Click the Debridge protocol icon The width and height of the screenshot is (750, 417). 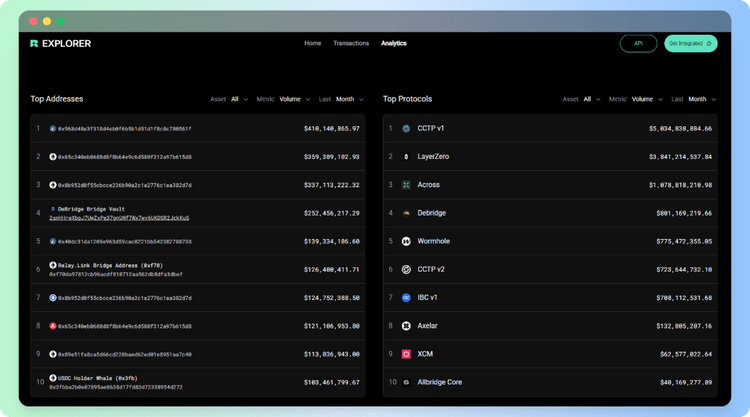point(406,213)
